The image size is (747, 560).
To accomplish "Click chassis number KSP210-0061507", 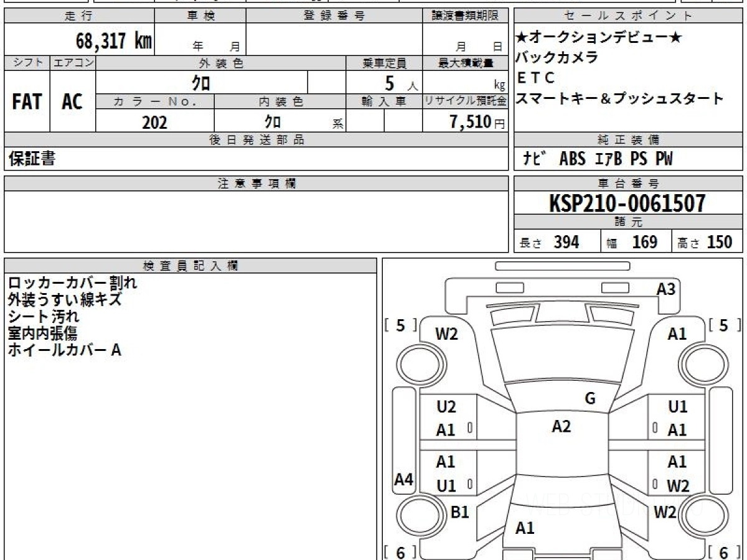I will coord(627,203).
